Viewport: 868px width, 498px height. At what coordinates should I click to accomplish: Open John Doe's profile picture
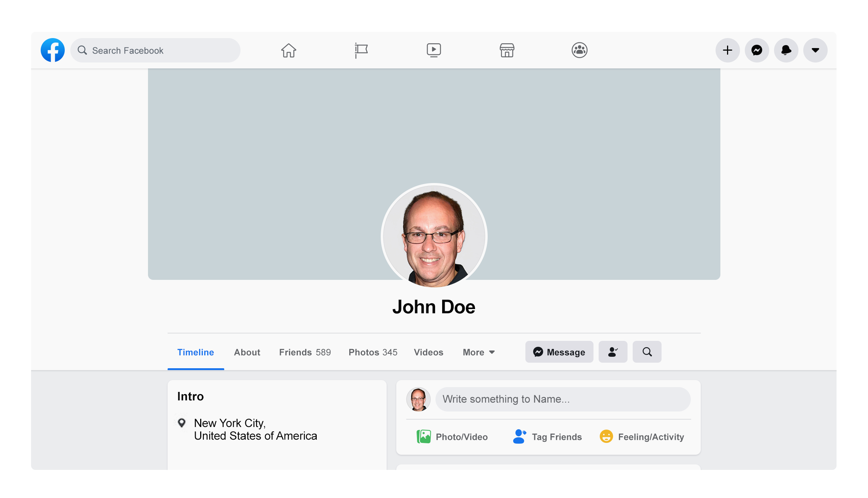[434, 236]
